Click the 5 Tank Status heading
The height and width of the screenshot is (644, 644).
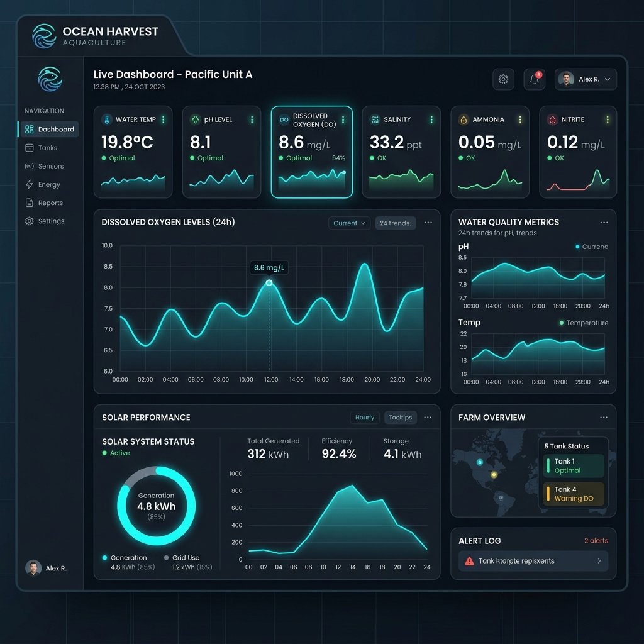click(x=567, y=446)
